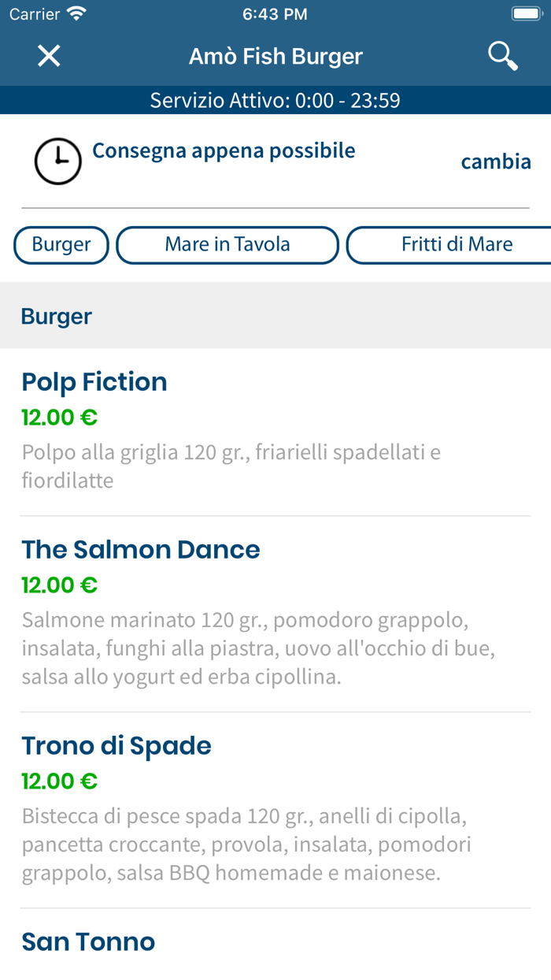Select The Salmon Dance burger
Image resolution: width=551 pixels, height=980 pixels.
[141, 550]
